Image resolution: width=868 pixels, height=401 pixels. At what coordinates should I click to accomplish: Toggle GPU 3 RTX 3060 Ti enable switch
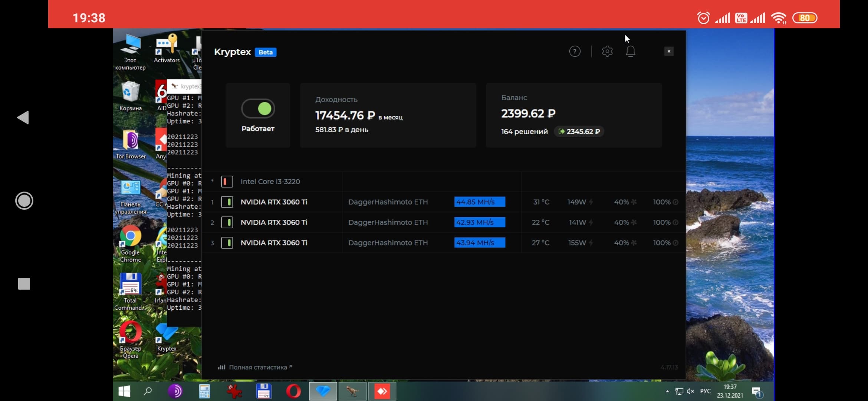227,243
